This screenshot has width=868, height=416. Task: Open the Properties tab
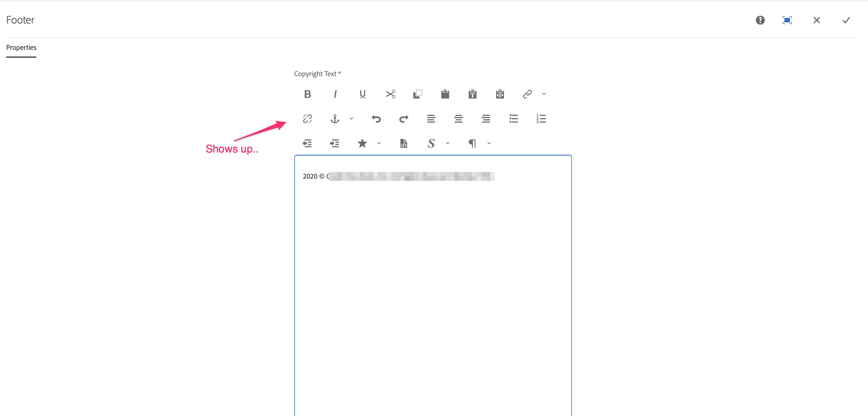[x=21, y=48]
